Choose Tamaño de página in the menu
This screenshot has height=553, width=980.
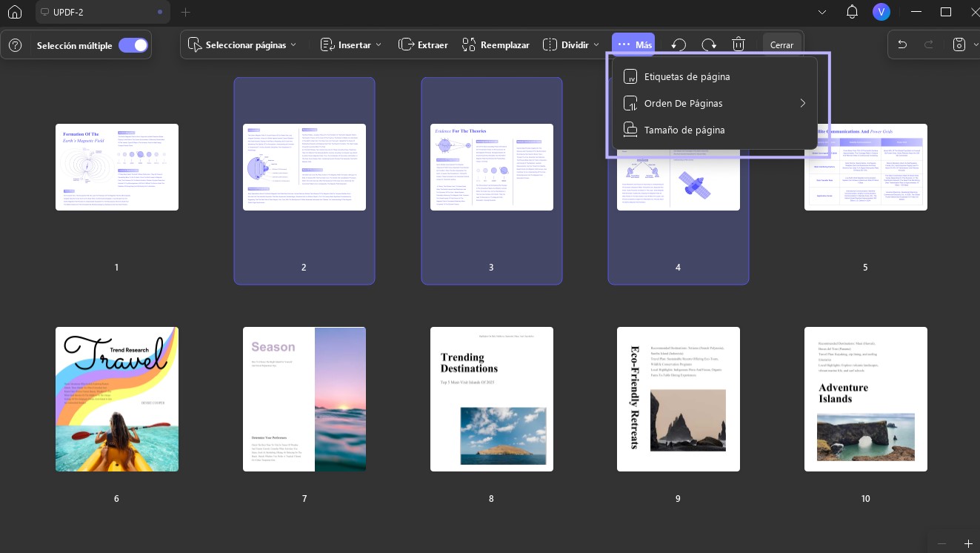tap(715, 130)
